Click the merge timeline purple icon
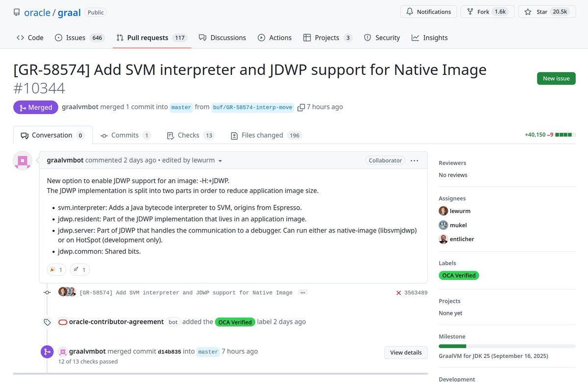588x382 pixels. pyautogui.click(x=47, y=351)
